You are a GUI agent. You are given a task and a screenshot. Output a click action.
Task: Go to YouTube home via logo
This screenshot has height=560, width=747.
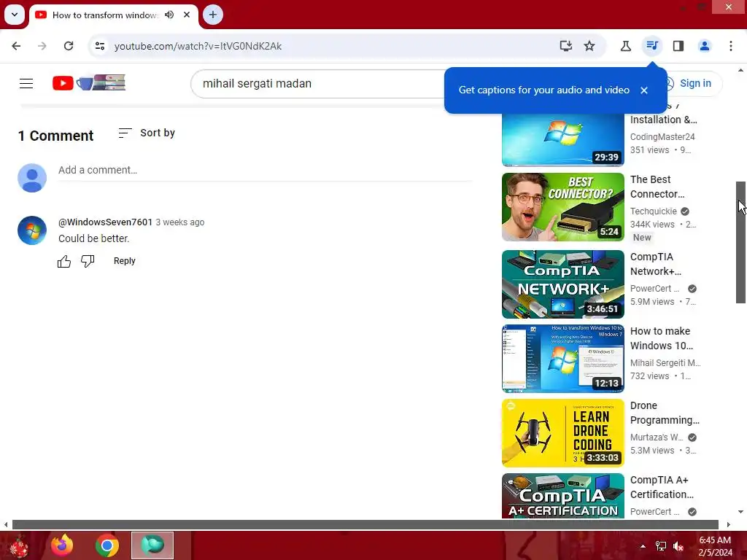(x=89, y=83)
